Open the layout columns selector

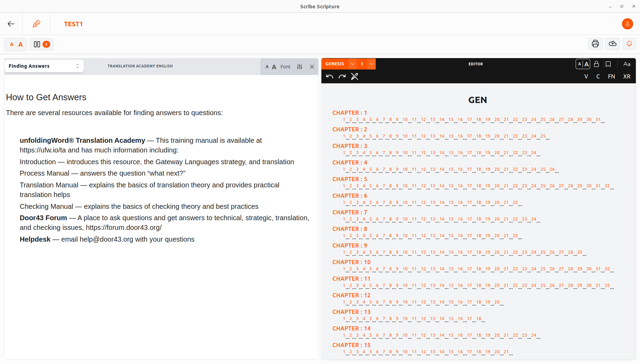point(42,44)
